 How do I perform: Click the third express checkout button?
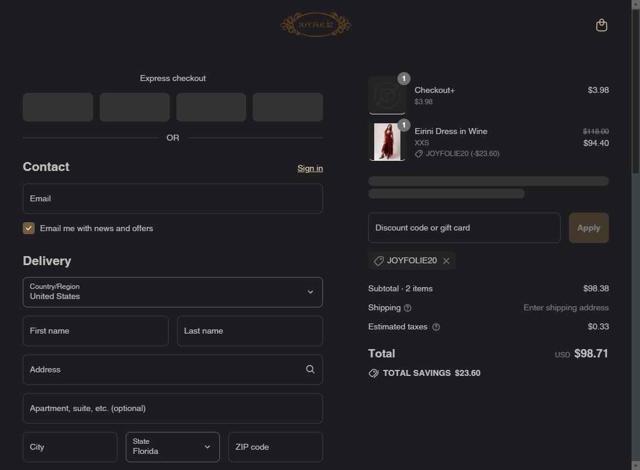(211, 107)
